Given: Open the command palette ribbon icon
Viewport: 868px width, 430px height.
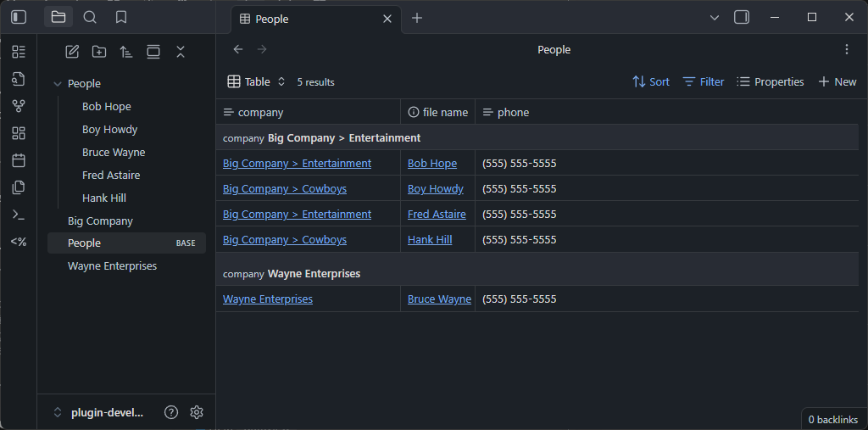Looking at the screenshot, I should (x=19, y=215).
